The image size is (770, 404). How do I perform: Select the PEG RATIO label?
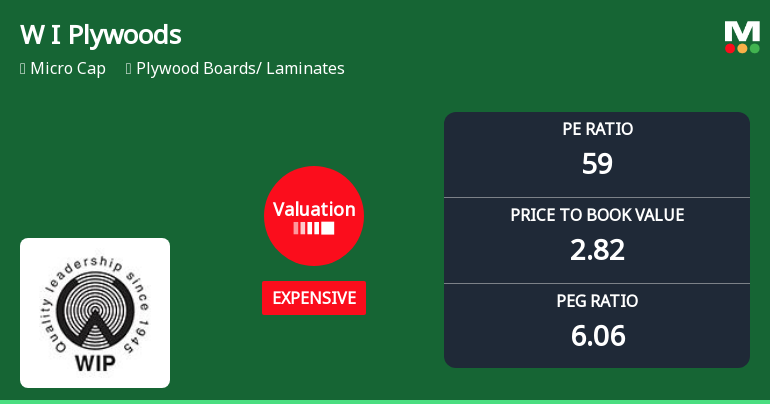coord(597,301)
